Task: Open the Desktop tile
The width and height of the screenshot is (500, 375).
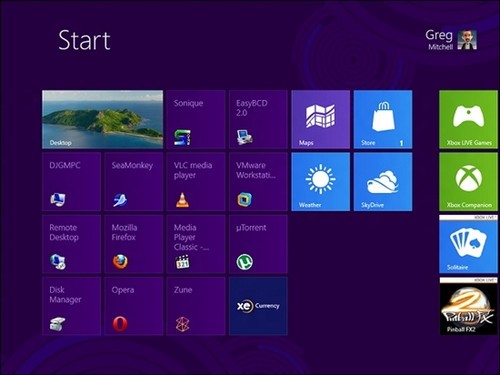Action: click(x=103, y=119)
